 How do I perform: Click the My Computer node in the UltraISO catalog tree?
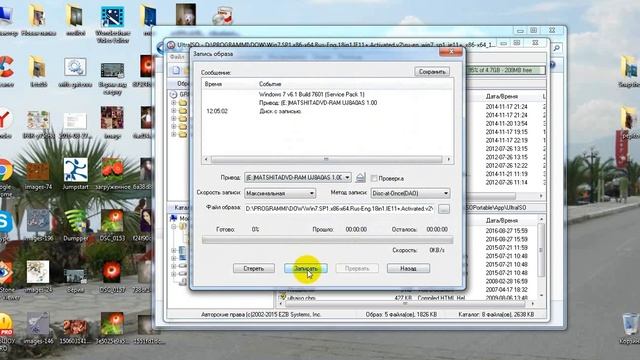coord(180,218)
